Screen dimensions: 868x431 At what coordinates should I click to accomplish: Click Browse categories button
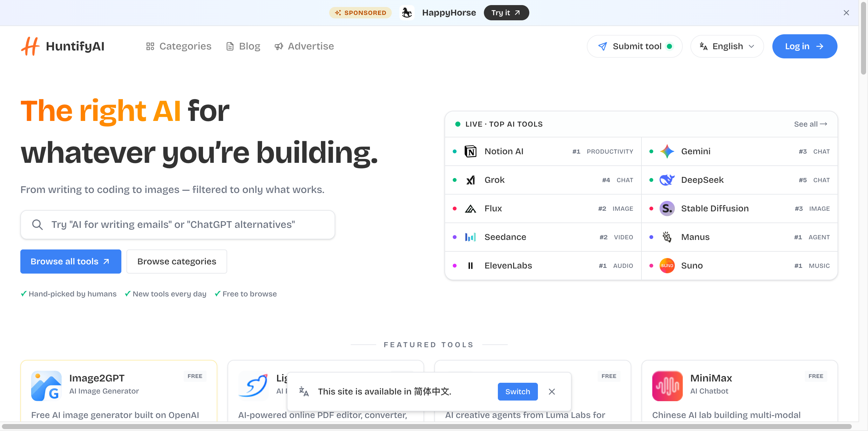click(x=177, y=261)
